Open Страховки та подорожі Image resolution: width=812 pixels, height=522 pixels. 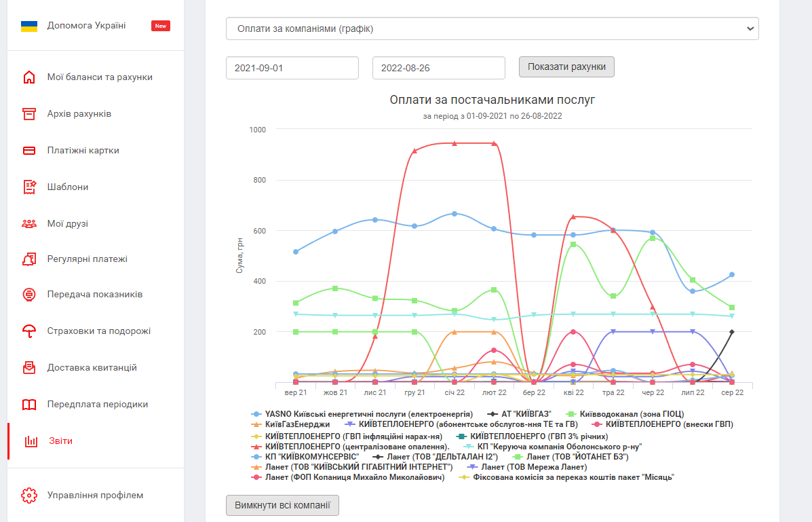[99, 331]
